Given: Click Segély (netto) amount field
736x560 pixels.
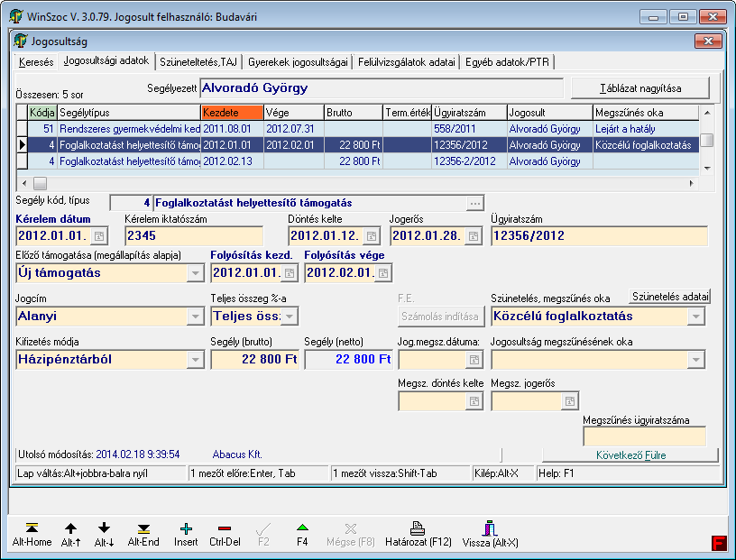Looking at the screenshot, I should (349, 360).
